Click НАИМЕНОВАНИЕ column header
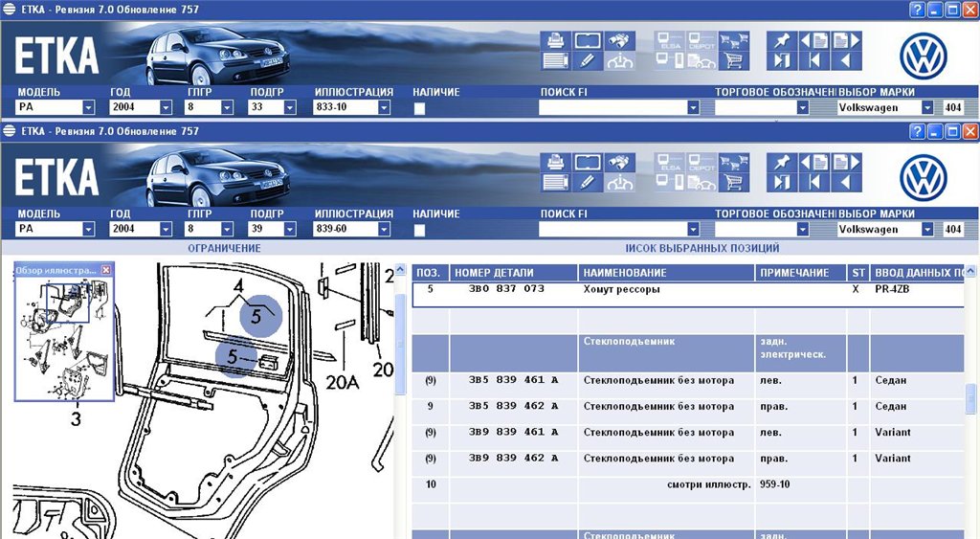 (x=666, y=273)
